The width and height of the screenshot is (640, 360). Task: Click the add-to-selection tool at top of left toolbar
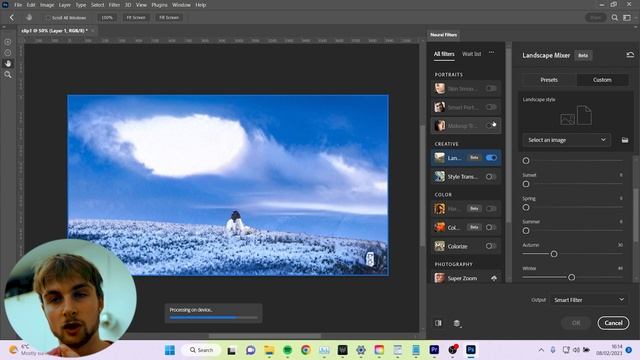click(8, 42)
